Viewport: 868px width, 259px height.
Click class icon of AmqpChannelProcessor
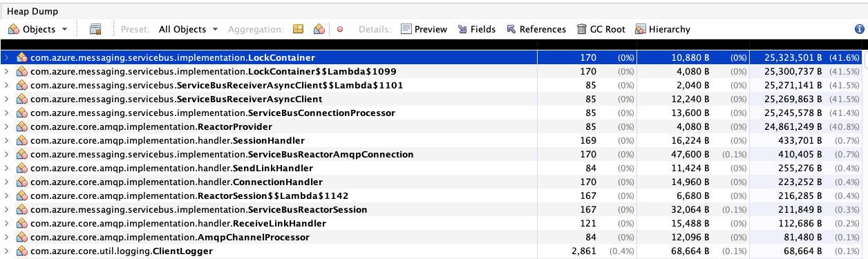(21, 238)
